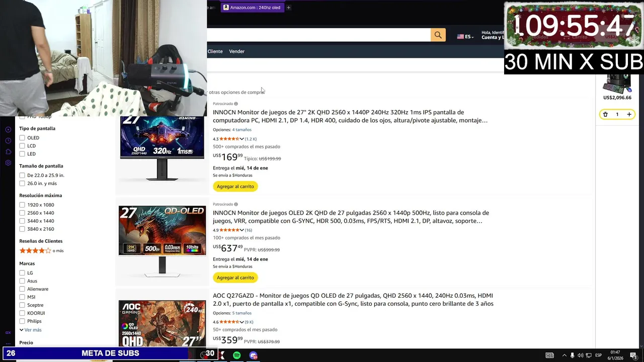Open the Cliente nav link
The image size is (644, 362).
coord(215,51)
